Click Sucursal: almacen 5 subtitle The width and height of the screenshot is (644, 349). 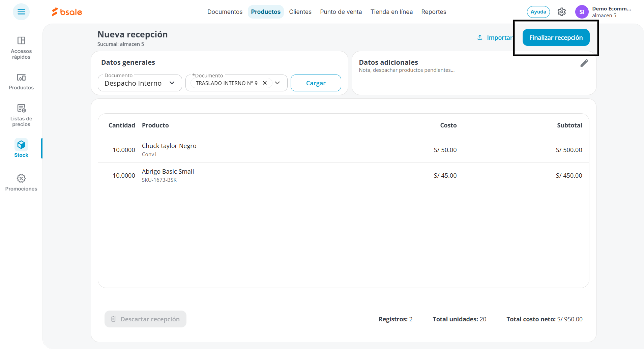click(121, 44)
